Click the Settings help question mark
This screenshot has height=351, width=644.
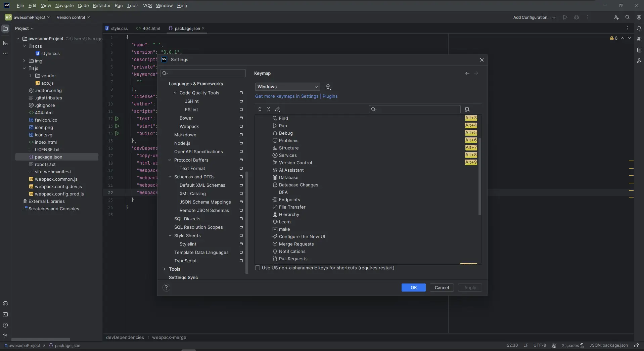click(x=166, y=288)
